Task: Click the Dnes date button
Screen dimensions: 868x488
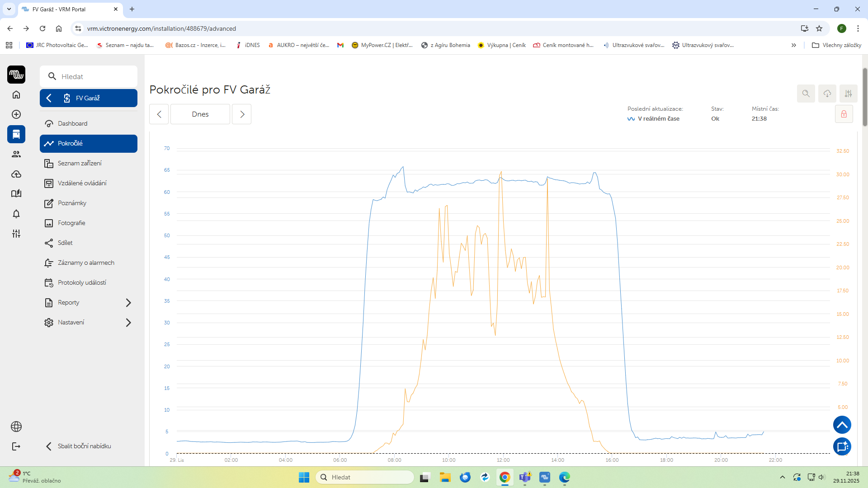Action: [x=200, y=114]
